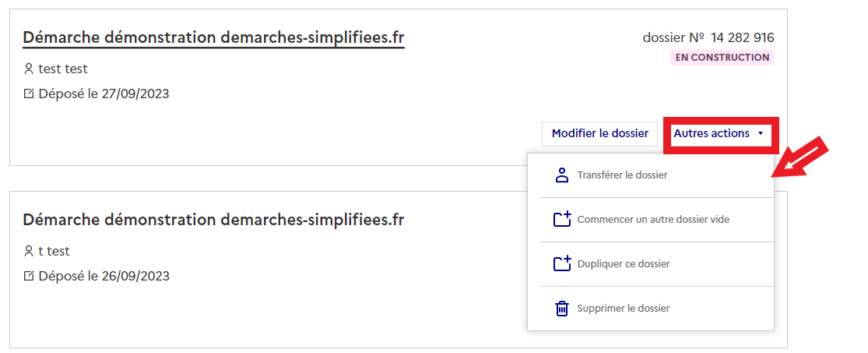Click the person icon beside Transférer le dossier

562,175
